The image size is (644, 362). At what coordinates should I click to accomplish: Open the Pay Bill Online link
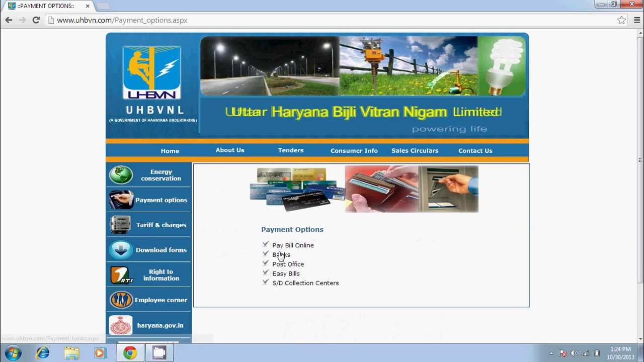tap(293, 245)
